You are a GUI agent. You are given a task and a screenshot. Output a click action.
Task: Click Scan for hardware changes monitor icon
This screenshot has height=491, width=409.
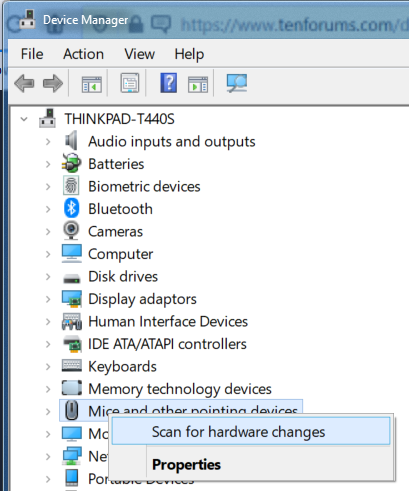tap(237, 83)
